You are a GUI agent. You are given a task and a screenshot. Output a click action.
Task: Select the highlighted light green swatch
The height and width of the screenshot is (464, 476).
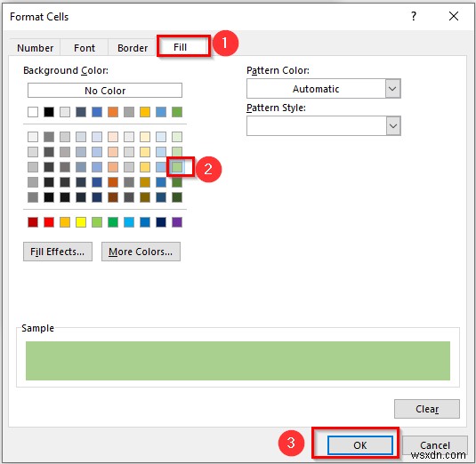click(x=177, y=167)
